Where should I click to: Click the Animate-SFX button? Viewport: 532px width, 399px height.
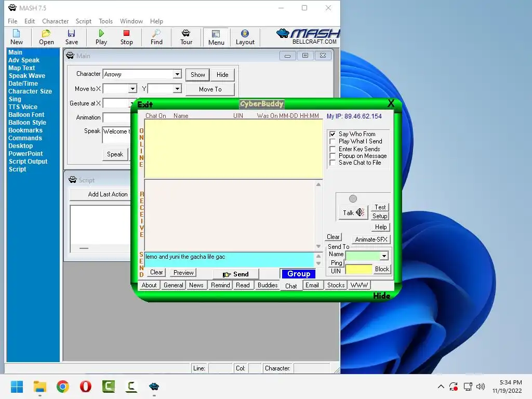tap(371, 239)
